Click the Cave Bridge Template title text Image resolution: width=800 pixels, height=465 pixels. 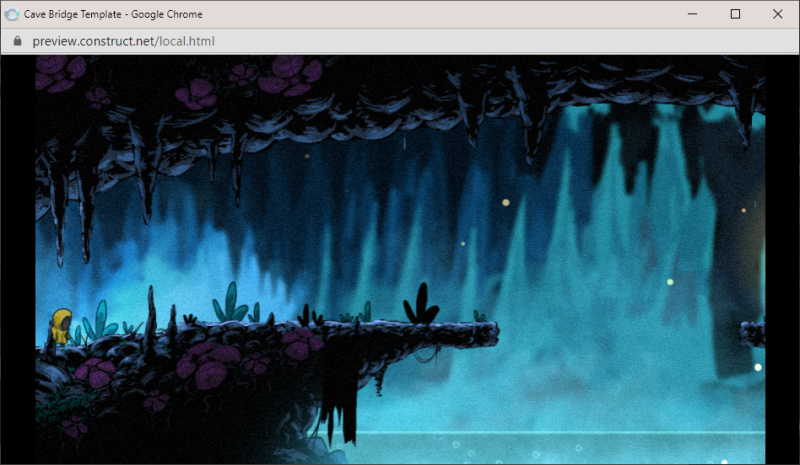coord(113,14)
